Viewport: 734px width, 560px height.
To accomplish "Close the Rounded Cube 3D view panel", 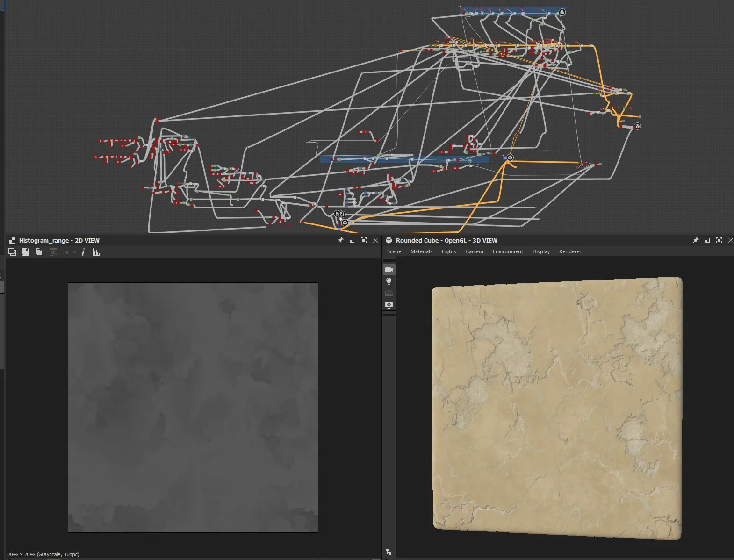I will (730, 240).
